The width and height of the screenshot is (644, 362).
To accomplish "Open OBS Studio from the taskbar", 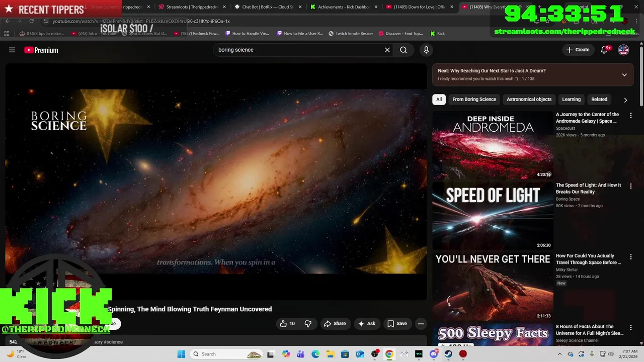I will point(374,354).
